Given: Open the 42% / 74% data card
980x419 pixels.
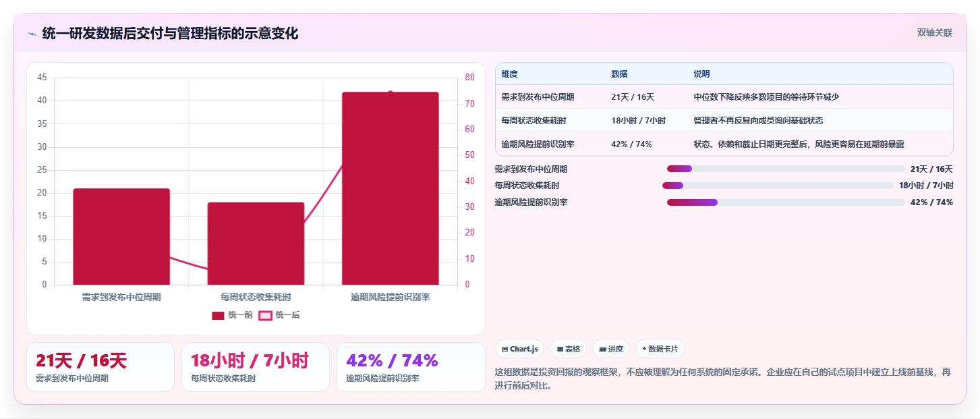Looking at the screenshot, I should 411,367.
